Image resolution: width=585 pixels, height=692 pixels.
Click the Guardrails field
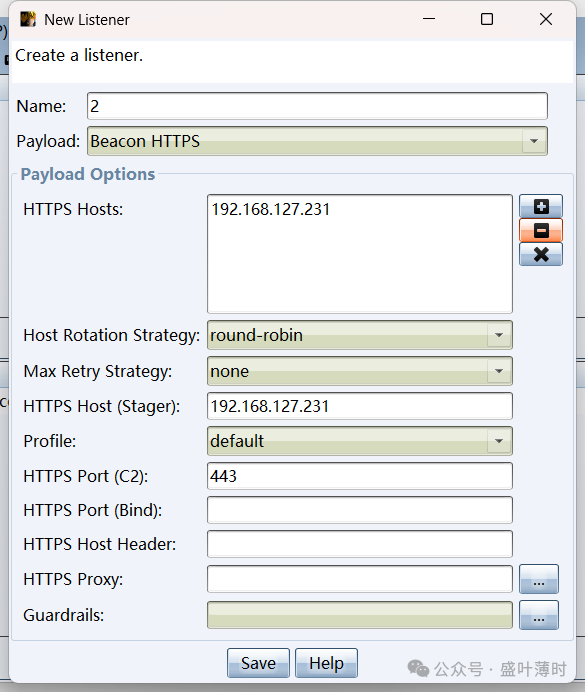click(360, 615)
